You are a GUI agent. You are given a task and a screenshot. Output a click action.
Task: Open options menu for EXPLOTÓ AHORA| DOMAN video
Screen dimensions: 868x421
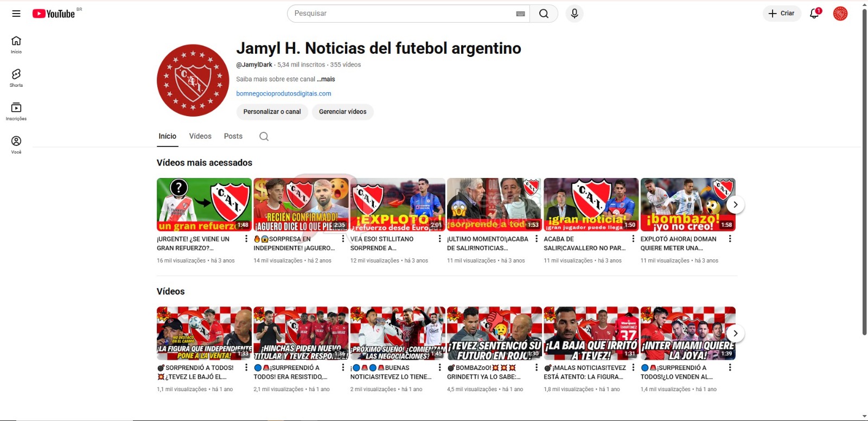(730, 239)
